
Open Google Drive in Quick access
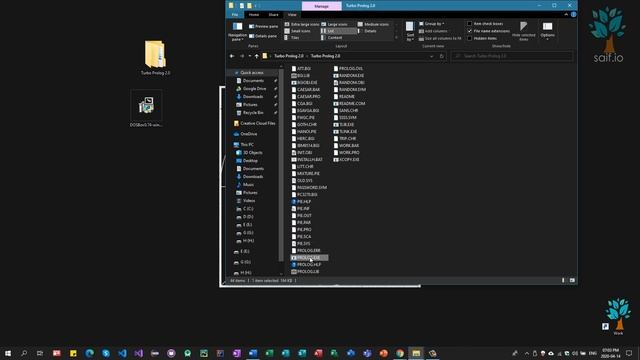(x=254, y=89)
